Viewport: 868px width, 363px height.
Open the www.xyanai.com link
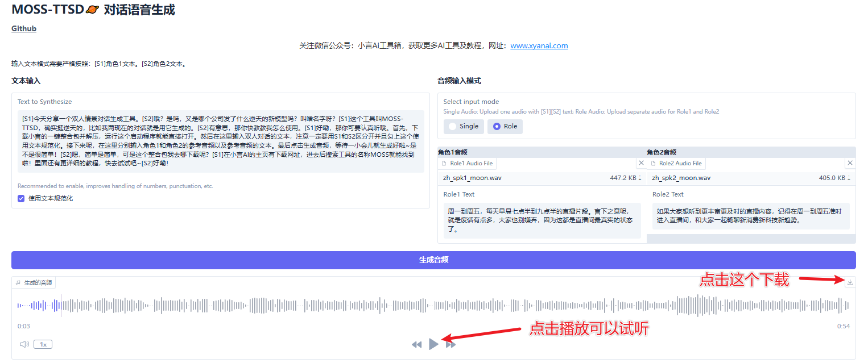point(539,45)
